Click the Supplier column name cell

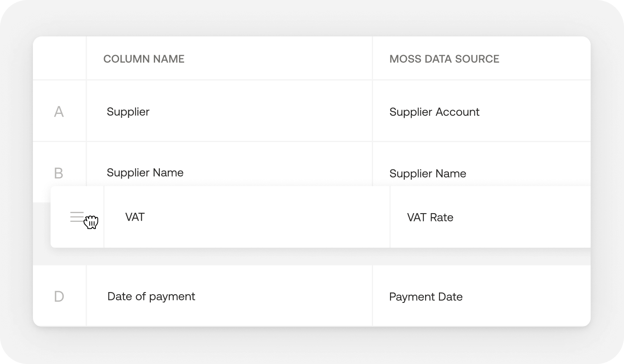[x=128, y=112]
